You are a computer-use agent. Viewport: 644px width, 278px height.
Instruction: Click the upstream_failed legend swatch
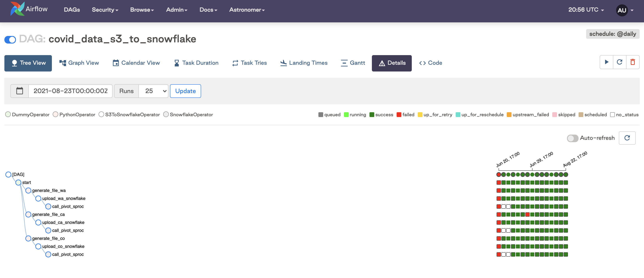509,115
